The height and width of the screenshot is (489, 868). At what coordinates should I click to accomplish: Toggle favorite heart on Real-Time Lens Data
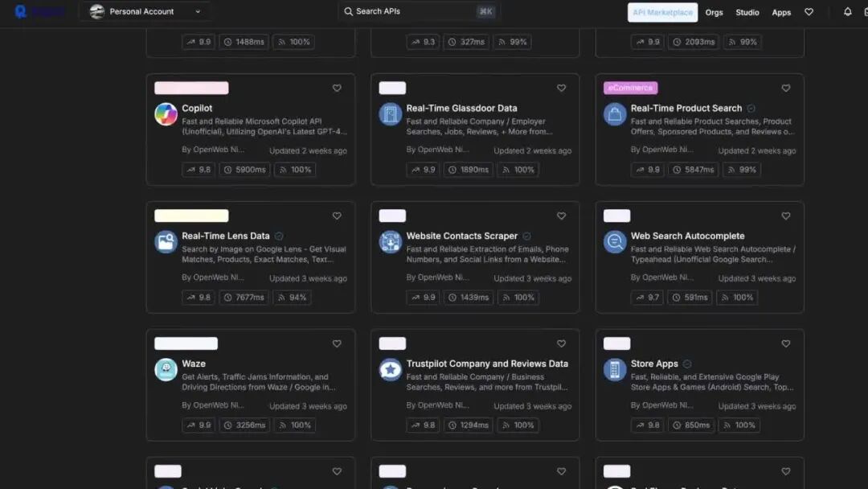(337, 216)
